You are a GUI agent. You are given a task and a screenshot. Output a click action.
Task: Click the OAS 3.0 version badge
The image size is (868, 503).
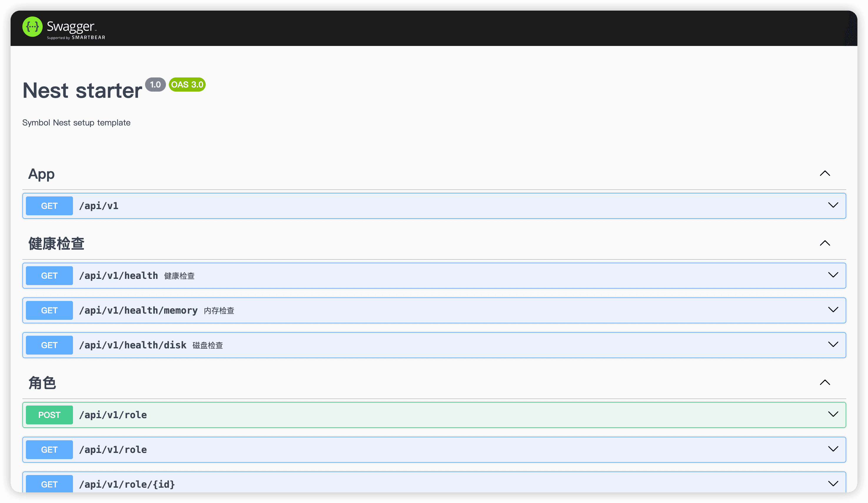pyautogui.click(x=187, y=85)
